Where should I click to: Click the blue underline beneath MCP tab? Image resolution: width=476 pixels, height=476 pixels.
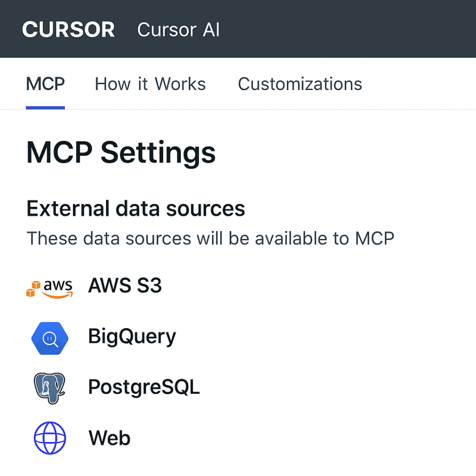[45, 107]
